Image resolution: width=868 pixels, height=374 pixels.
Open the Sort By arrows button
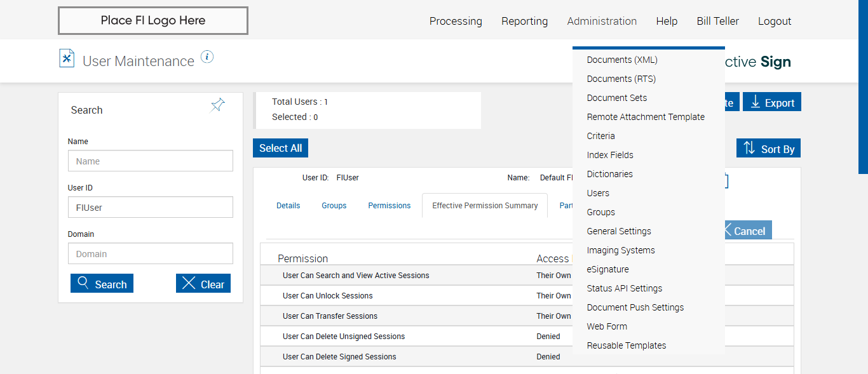(768, 149)
